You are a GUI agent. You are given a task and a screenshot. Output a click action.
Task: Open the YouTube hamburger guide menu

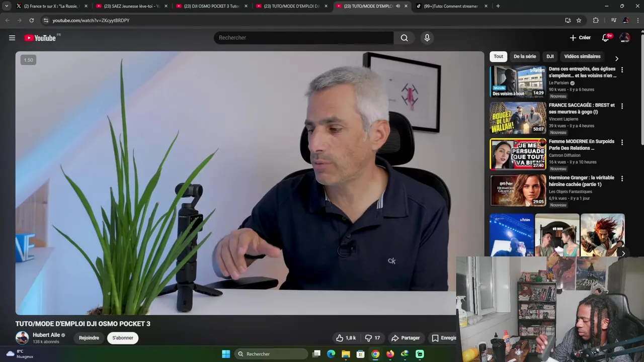click(12, 38)
